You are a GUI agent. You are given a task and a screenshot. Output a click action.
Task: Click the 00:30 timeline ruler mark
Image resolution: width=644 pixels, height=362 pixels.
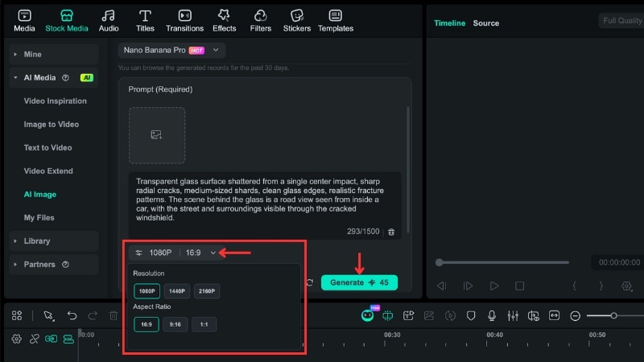click(392, 335)
